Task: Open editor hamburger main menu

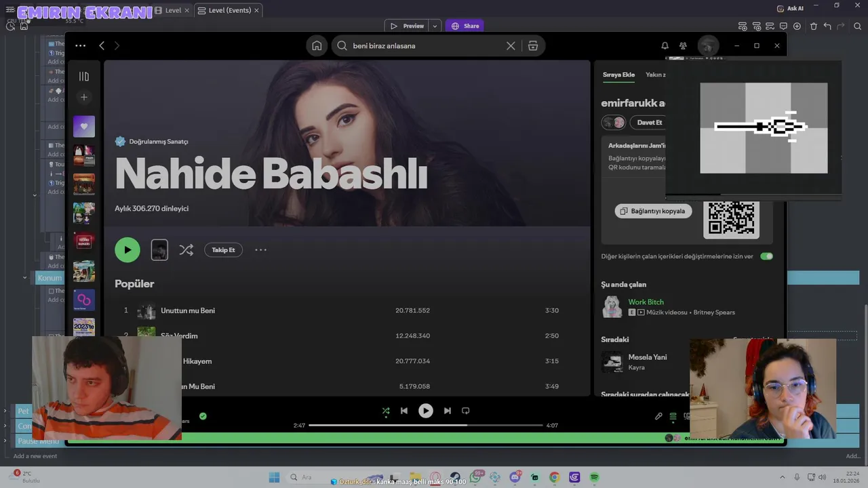Action: coord(10,9)
